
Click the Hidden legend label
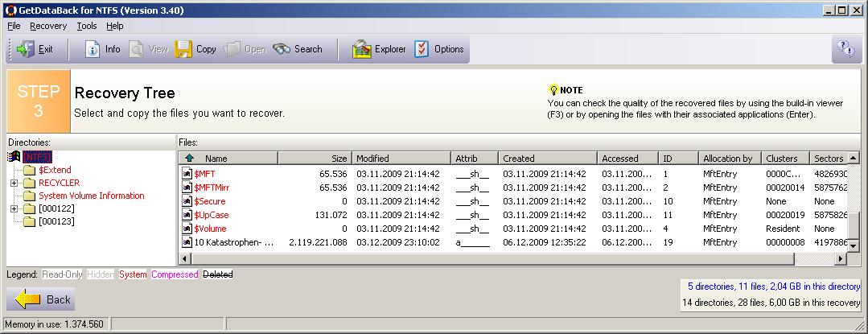(101, 274)
